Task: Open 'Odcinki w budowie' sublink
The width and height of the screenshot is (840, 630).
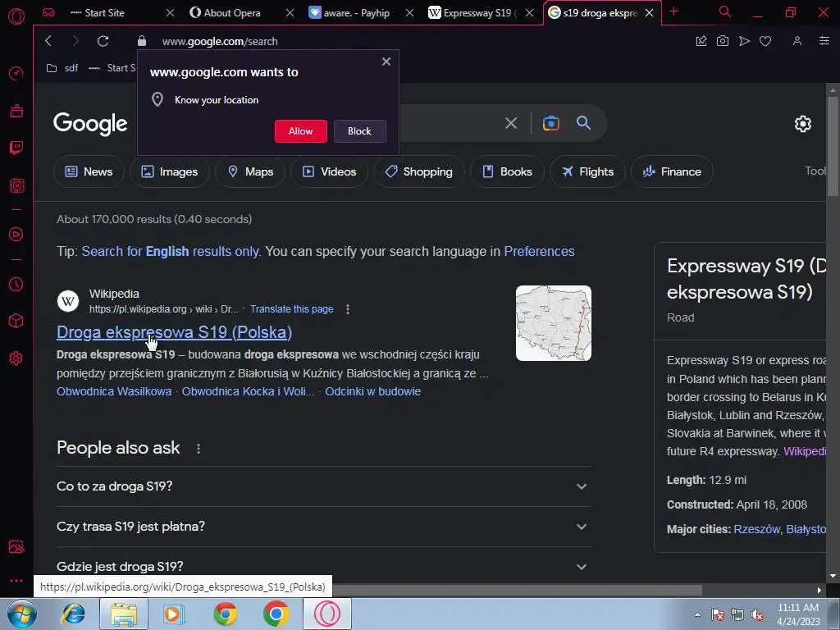Action: point(373,391)
